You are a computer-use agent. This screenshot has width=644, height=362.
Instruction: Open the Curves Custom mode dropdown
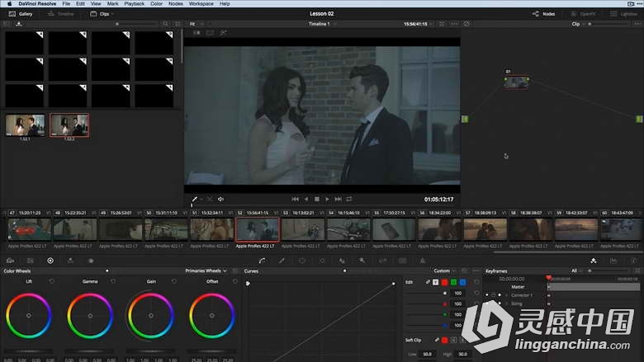pyautogui.click(x=444, y=271)
